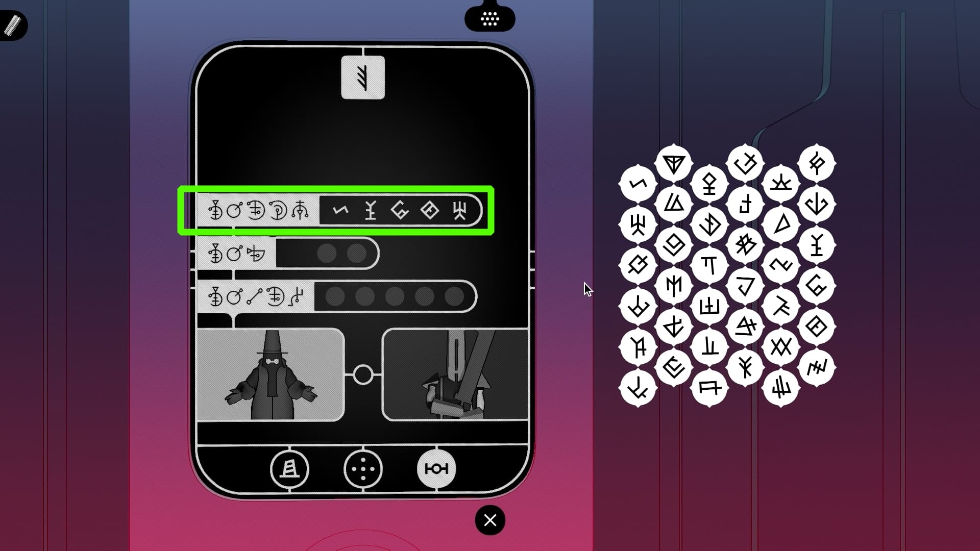This screenshot has width=980, height=551.
Task: Select the crosshair dots icon at bottom center
Action: (x=363, y=469)
